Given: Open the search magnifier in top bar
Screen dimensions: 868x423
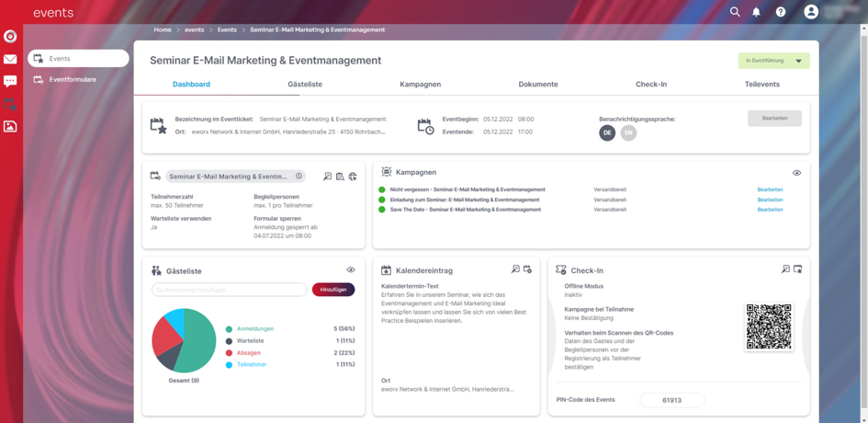Looking at the screenshot, I should [735, 12].
